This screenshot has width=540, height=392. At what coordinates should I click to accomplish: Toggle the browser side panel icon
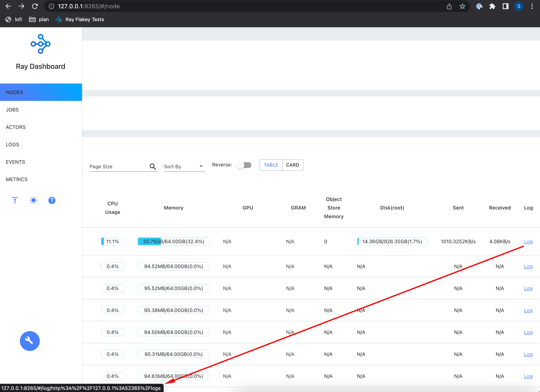coord(505,6)
